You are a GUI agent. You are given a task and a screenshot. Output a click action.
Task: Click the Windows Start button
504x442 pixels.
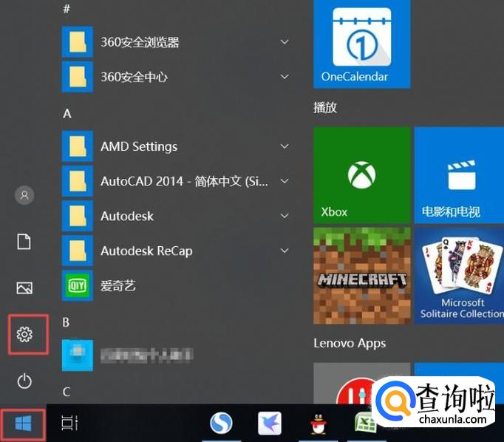(24, 423)
